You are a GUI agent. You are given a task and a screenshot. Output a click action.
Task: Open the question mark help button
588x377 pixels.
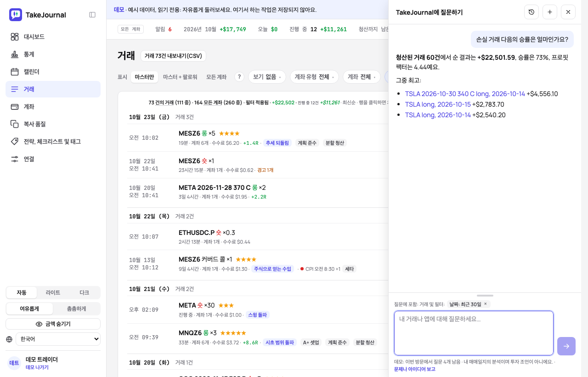pyautogui.click(x=239, y=77)
